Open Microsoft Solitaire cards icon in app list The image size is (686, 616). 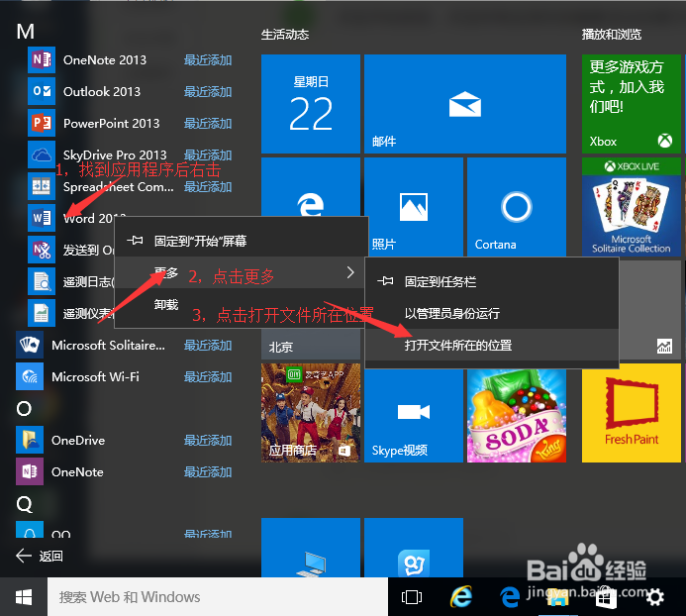[30, 345]
